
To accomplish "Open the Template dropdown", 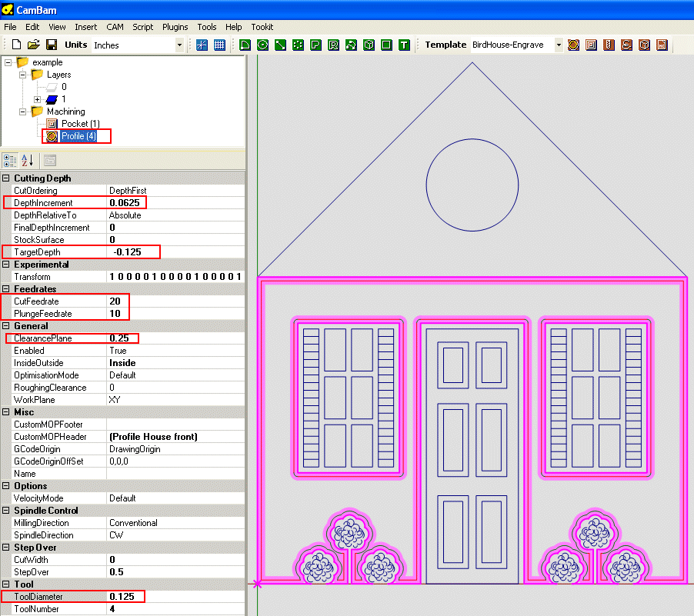I will click(559, 45).
